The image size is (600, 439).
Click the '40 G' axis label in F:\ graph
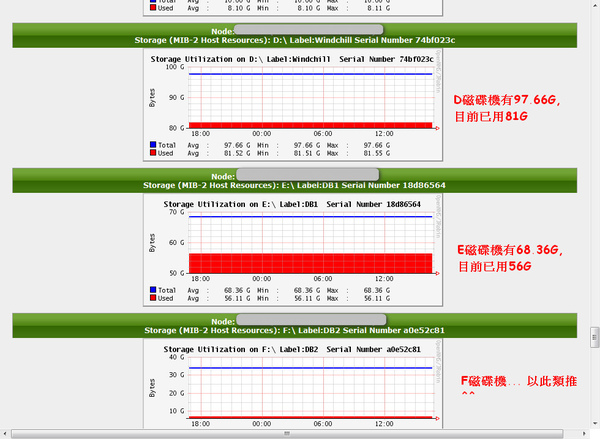coord(176,357)
